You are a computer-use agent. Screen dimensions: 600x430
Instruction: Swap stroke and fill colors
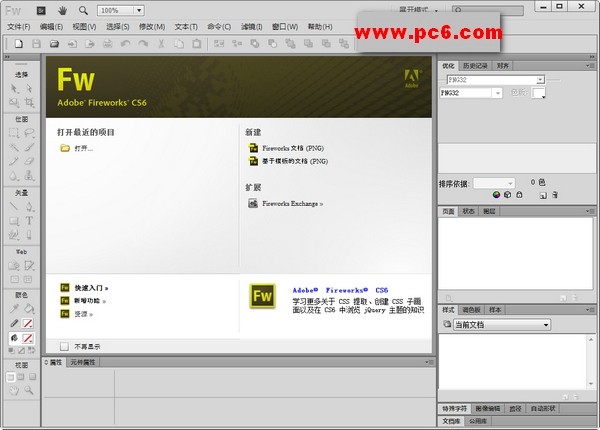point(31,350)
